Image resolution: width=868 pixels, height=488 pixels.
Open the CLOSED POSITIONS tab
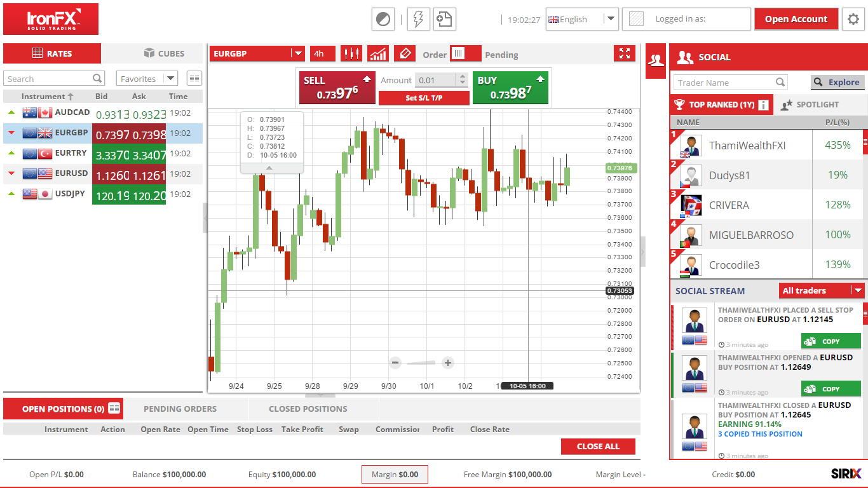coord(308,409)
